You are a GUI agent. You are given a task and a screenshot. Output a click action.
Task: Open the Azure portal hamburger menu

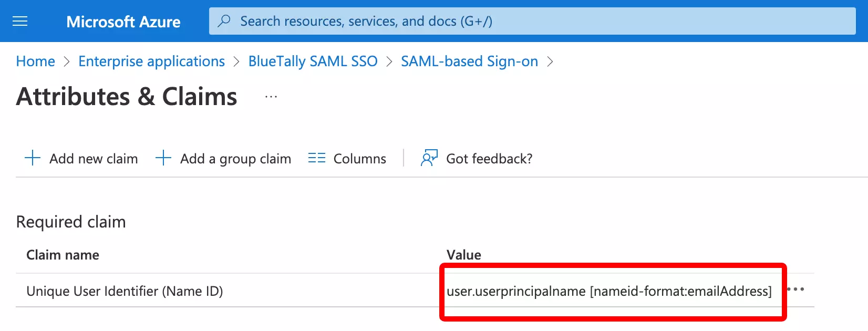20,21
